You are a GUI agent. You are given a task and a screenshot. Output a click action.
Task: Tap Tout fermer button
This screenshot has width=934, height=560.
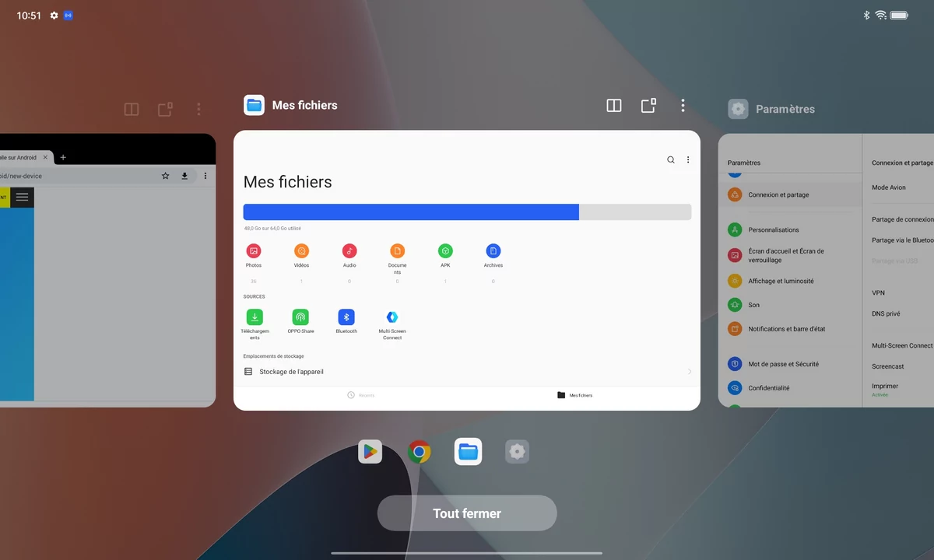pyautogui.click(x=467, y=513)
